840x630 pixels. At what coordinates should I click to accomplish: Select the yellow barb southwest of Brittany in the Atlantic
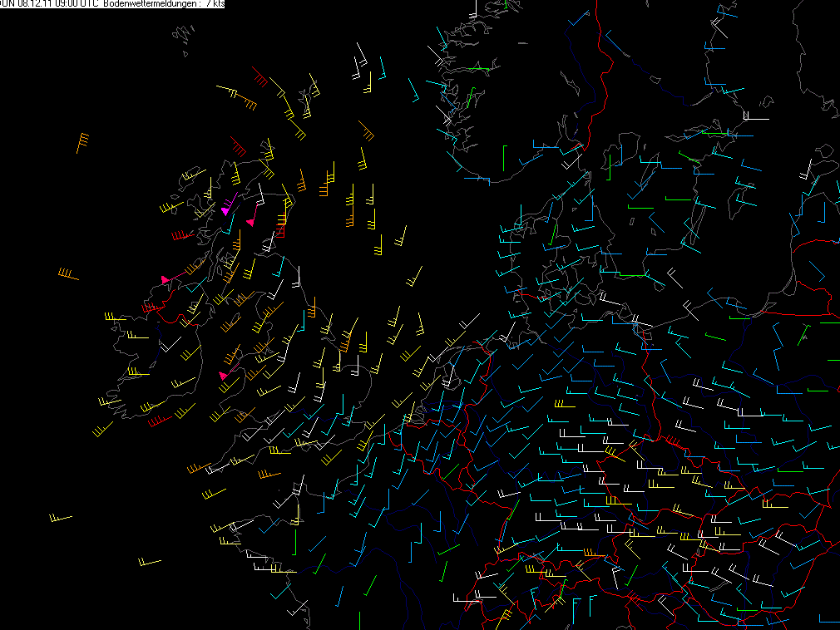click(x=150, y=562)
